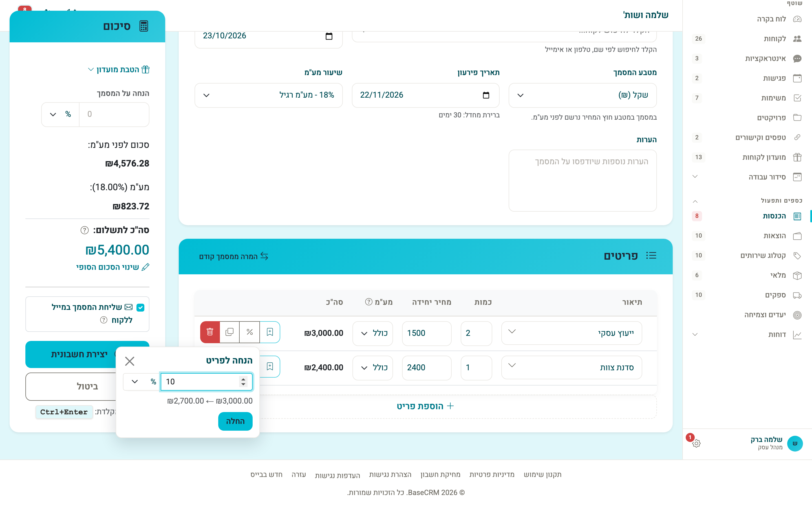Screen dimensions: 812x508
Task: Click quantity field in סדנת צוות row
Action: click(x=476, y=367)
